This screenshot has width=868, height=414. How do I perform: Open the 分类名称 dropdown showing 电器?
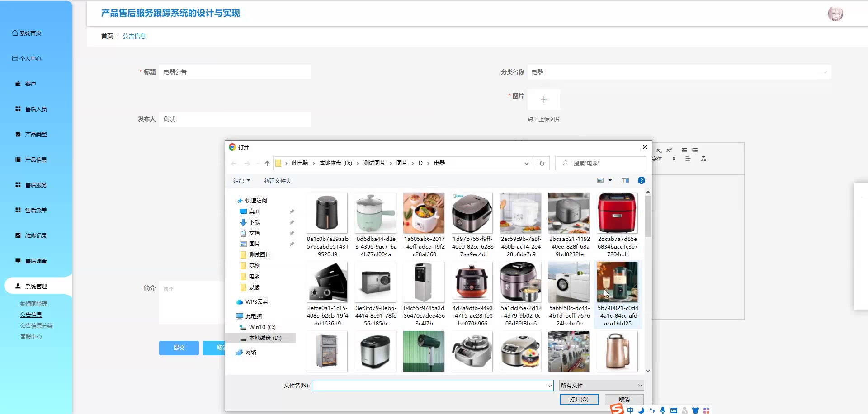click(679, 72)
